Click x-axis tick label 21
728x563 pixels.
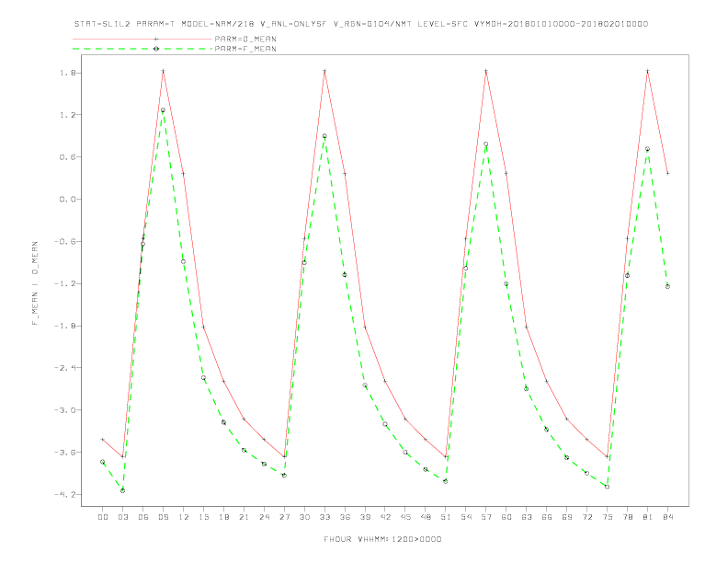coord(244,517)
